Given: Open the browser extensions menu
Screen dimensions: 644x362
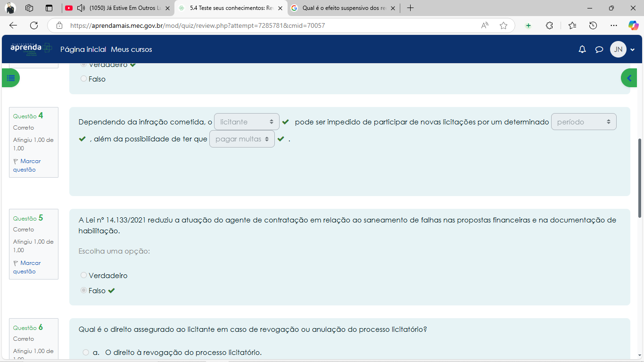Looking at the screenshot, I should coord(549,25).
